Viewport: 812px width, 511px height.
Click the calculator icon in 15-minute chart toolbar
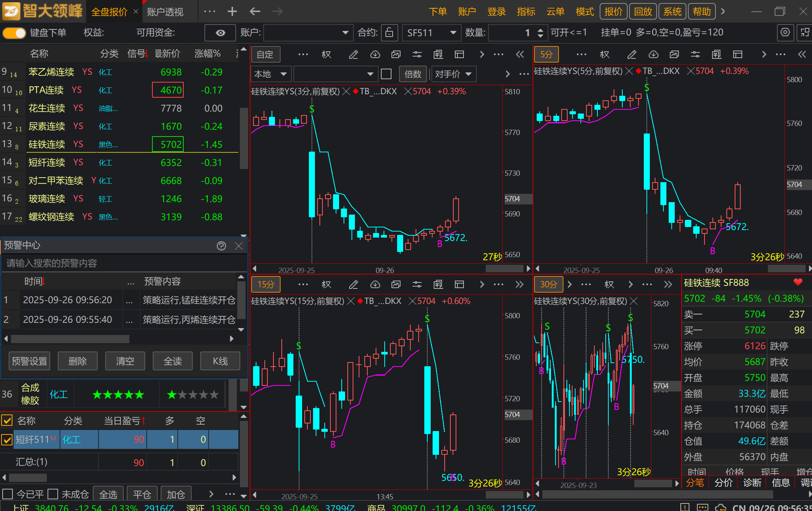pyautogui.click(x=438, y=284)
